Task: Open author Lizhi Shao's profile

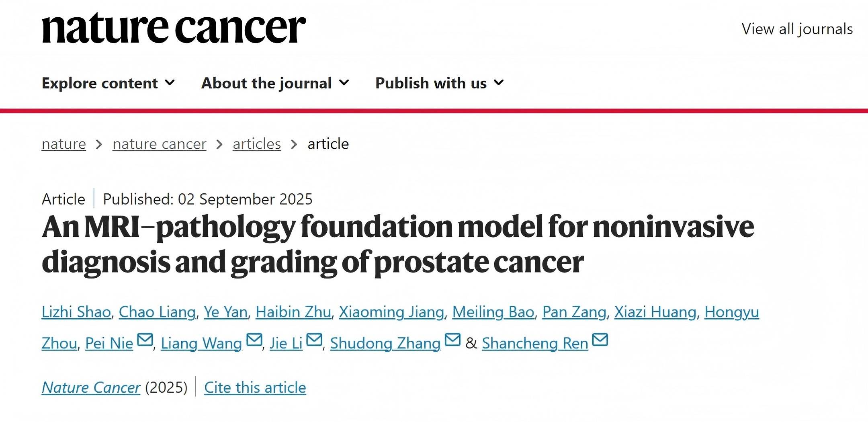Action: pos(76,312)
